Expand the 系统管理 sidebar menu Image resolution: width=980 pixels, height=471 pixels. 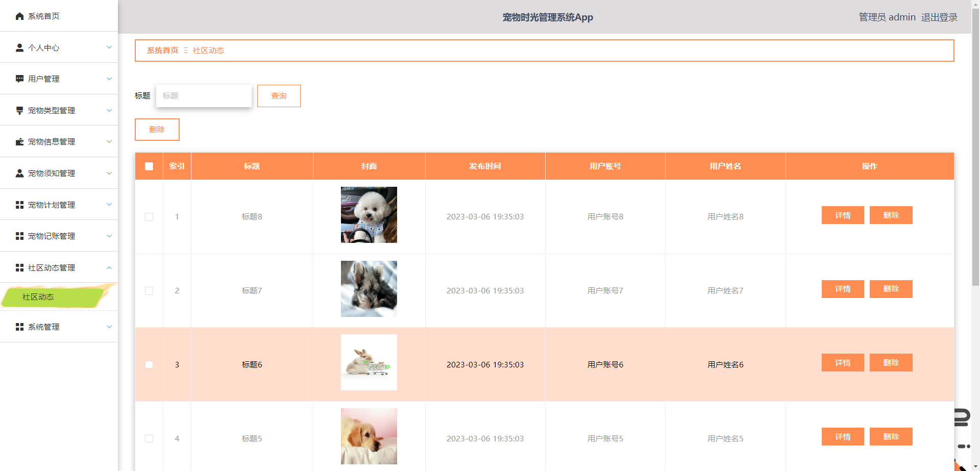59,327
